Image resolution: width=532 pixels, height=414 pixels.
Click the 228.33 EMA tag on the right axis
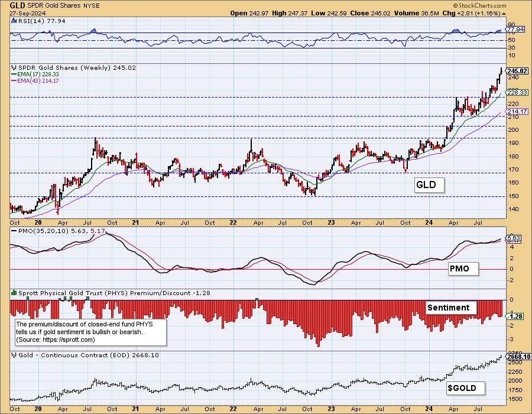(x=517, y=92)
